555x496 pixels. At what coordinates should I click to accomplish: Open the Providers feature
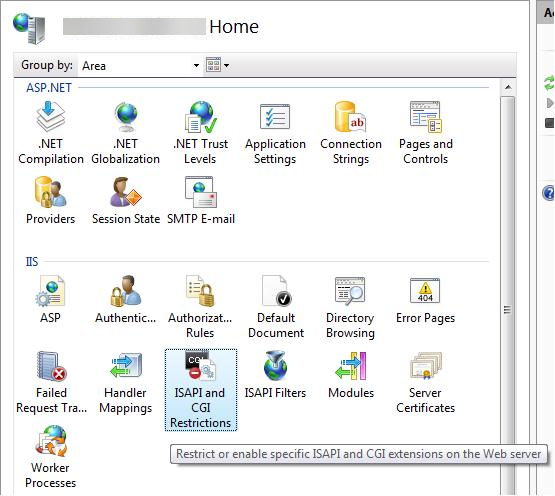point(51,200)
